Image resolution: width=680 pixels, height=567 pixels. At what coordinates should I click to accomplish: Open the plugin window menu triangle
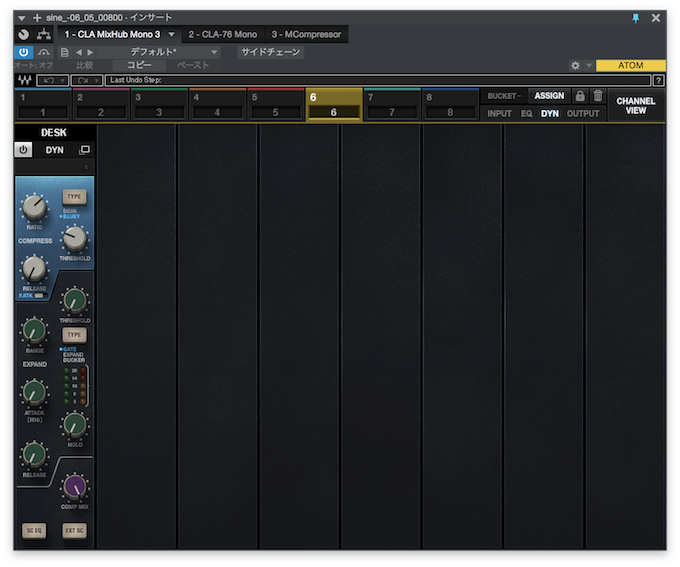22,18
